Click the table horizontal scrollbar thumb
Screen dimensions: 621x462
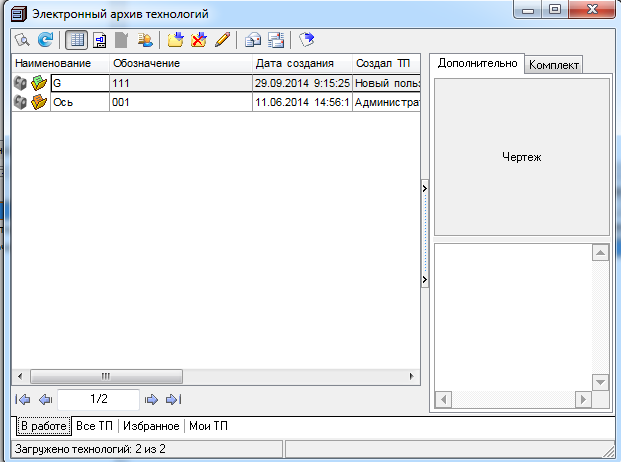click(x=106, y=376)
